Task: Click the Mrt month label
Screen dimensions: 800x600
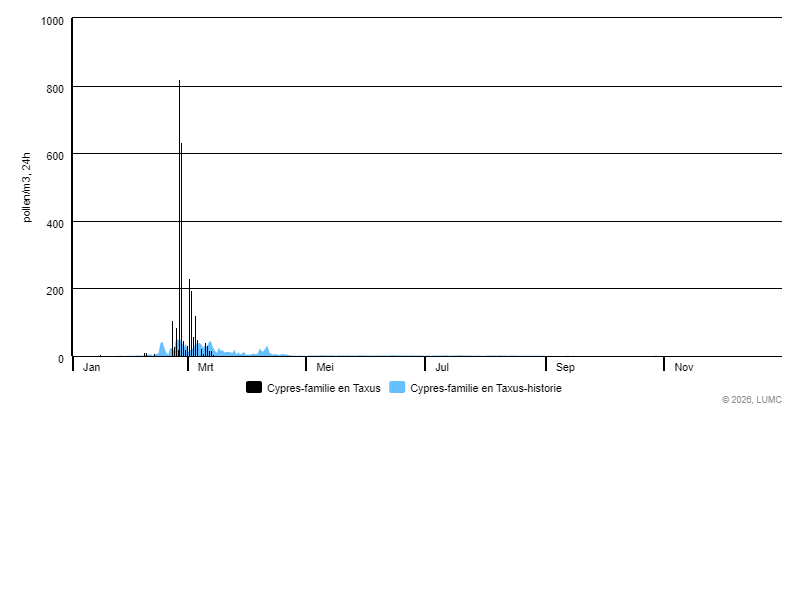Action: pyautogui.click(x=205, y=367)
